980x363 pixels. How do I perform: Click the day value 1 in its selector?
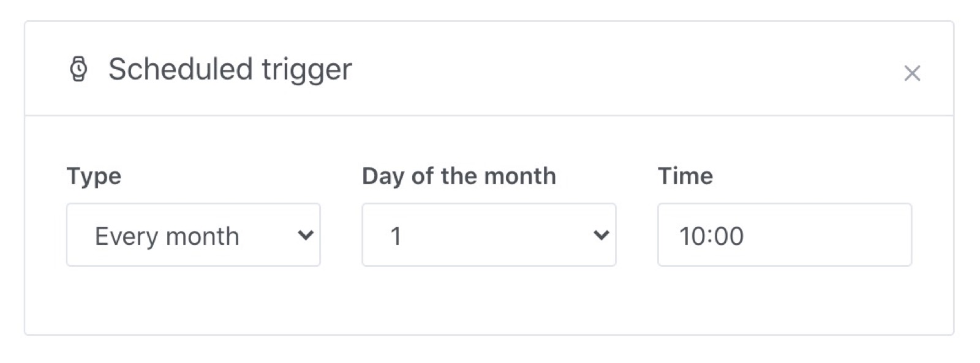[397, 234]
